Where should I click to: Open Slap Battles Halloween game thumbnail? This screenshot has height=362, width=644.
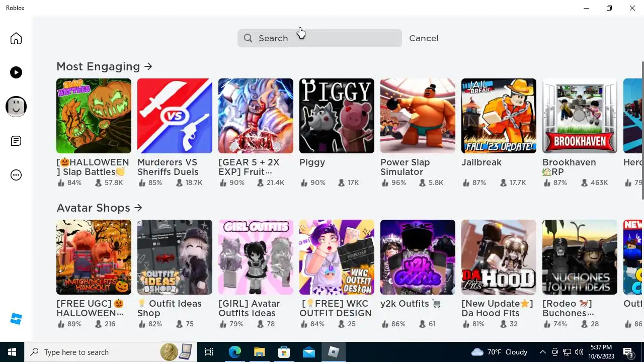click(x=94, y=116)
